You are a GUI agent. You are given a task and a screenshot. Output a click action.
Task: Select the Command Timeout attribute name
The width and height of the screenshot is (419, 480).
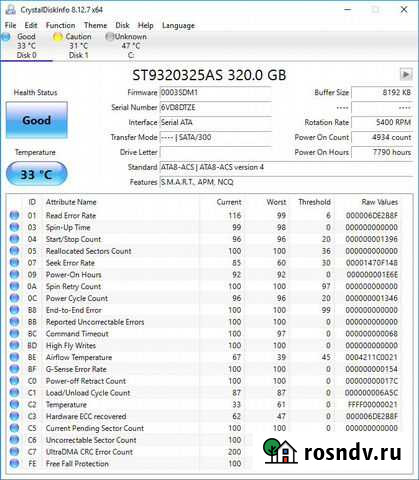click(77, 334)
